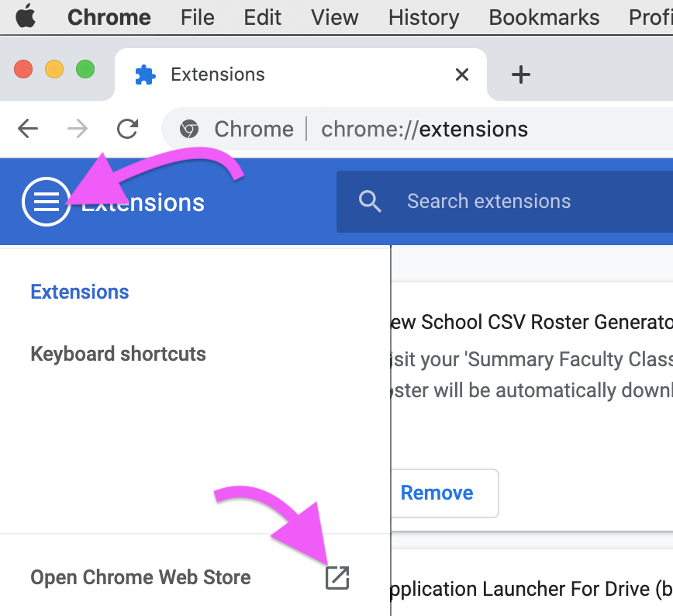This screenshot has height=616, width=673.
Task: Select Extensions in the side panel
Action: 80,292
